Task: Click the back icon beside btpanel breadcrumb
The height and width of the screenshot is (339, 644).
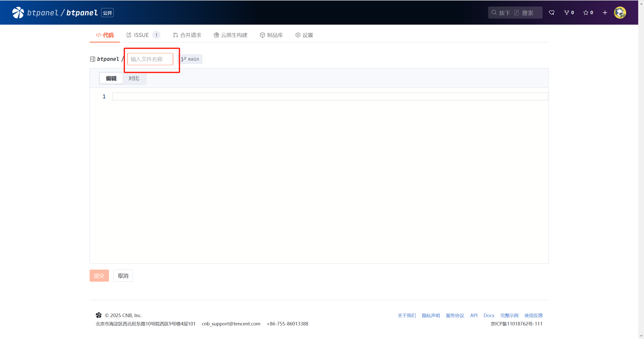Action: pos(92,59)
